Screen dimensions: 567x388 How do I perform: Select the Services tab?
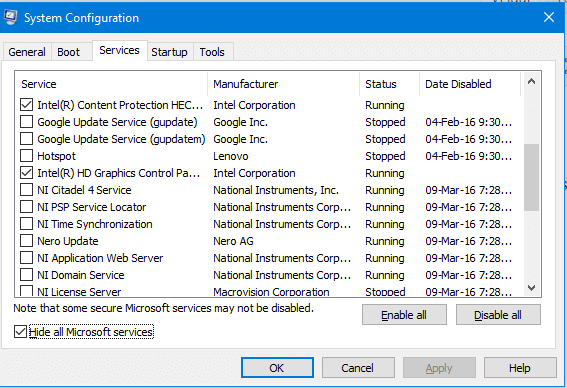[119, 50]
